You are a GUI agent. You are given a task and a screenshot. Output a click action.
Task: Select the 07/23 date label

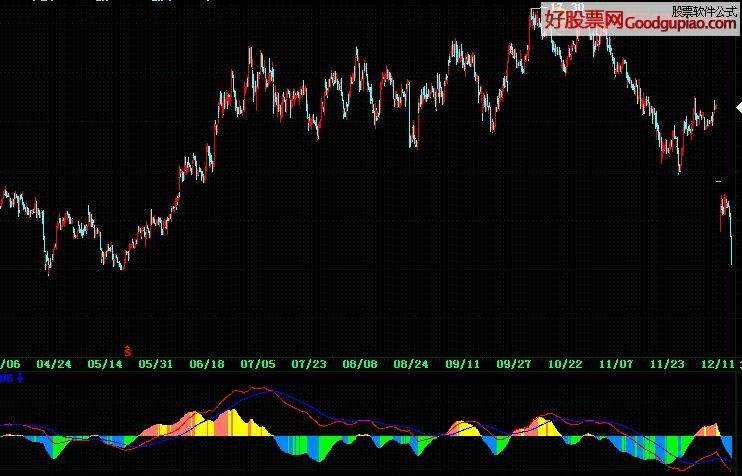click(x=309, y=364)
